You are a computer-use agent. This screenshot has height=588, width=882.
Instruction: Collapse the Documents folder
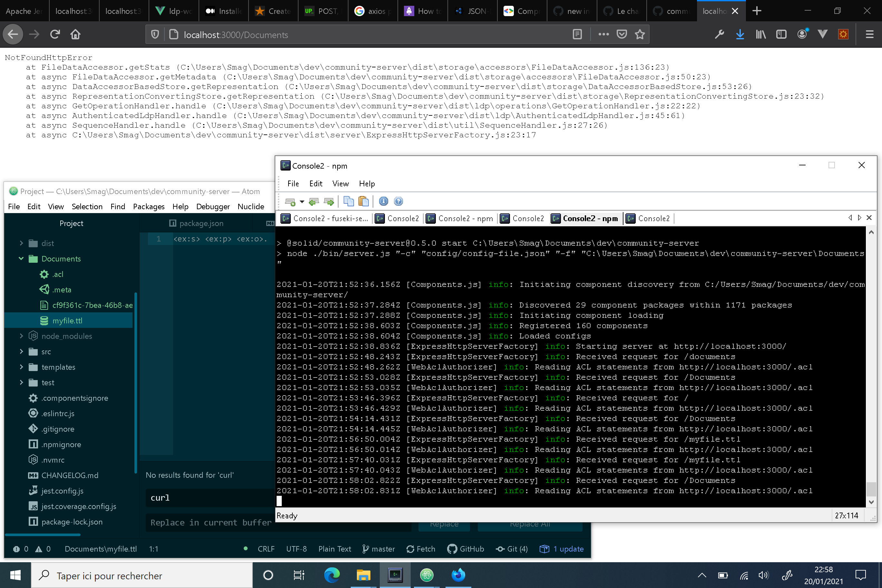21,258
